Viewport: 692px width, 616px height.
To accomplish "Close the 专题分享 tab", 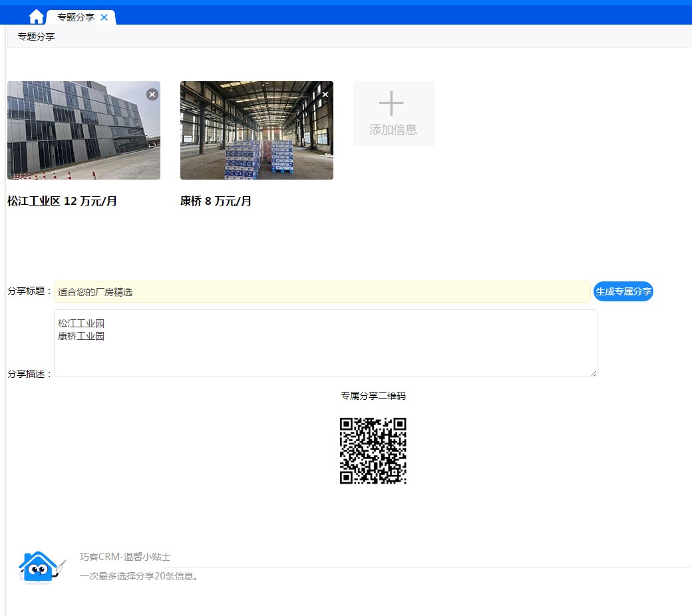I will [x=104, y=17].
